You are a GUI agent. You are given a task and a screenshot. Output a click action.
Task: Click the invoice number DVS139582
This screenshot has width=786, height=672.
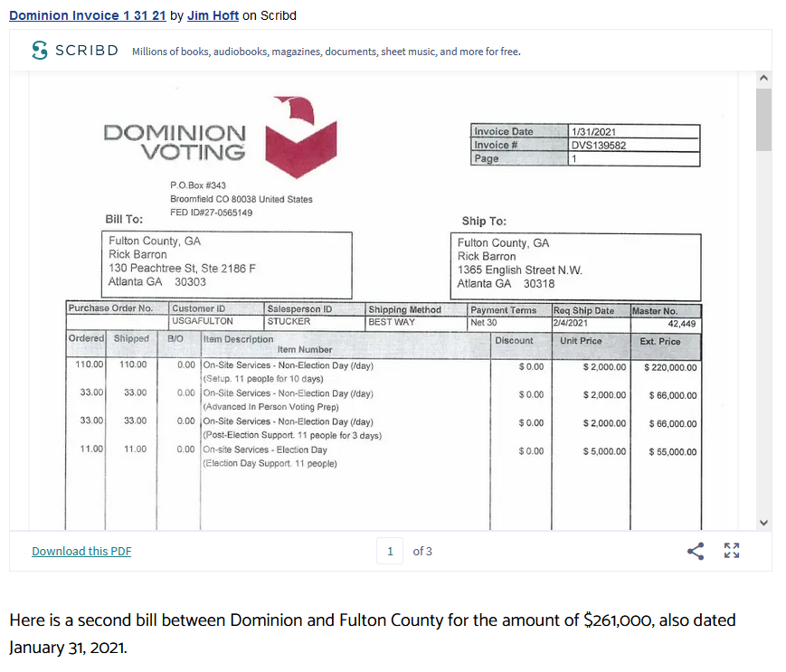599,146
